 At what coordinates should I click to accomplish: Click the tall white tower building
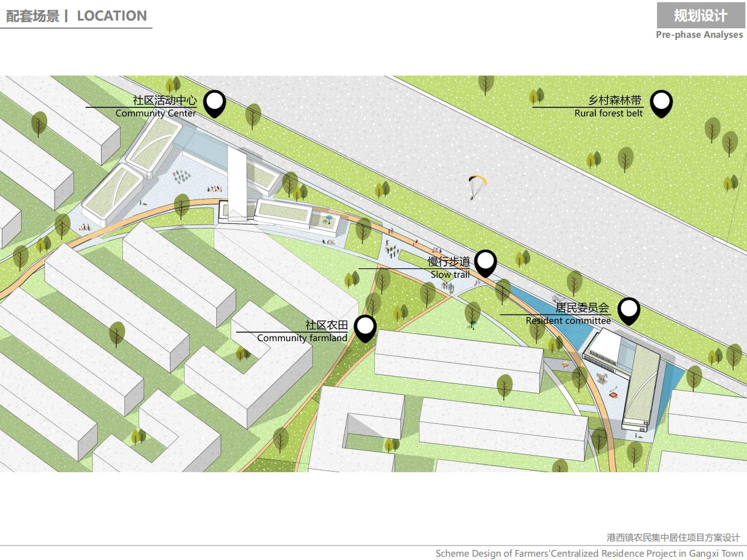click(x=237, y=183)
